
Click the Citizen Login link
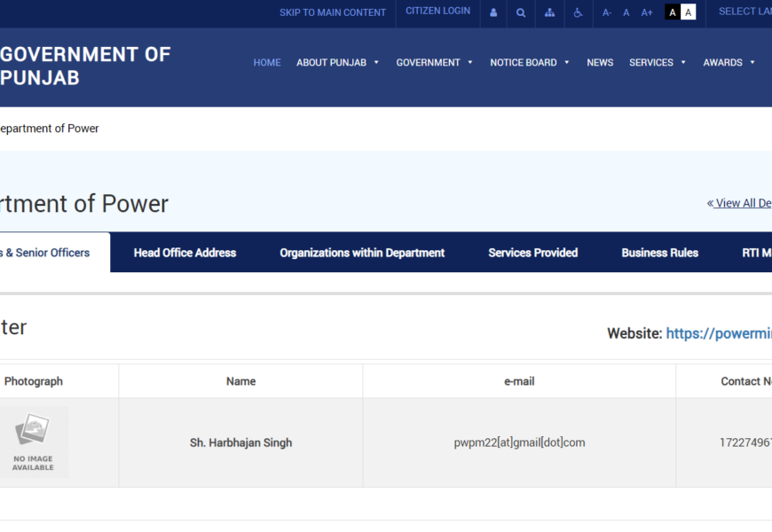coord(437,12)
